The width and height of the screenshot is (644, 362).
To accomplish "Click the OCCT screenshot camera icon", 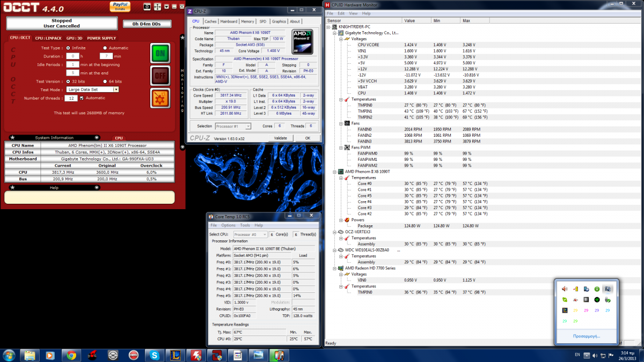I will pyautogui.click(x=147, y=7).
